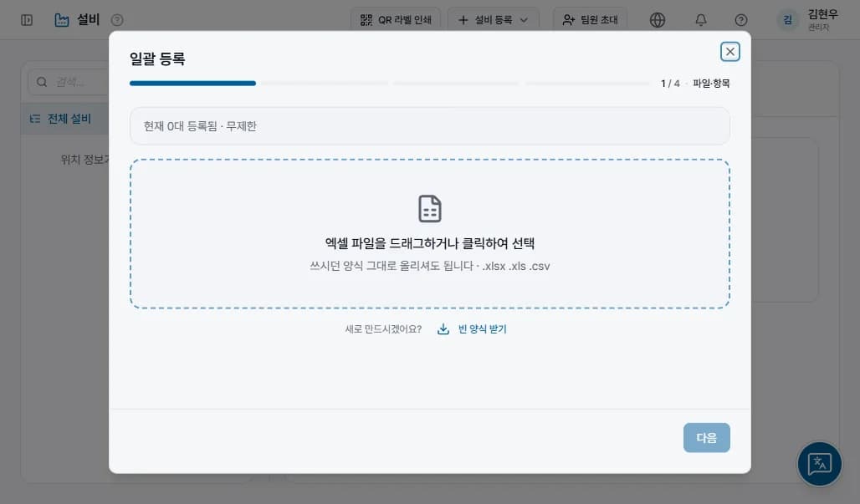860x504 pixels.
Task: Toggle the sidebar panel icon
Action: point(26,20)
